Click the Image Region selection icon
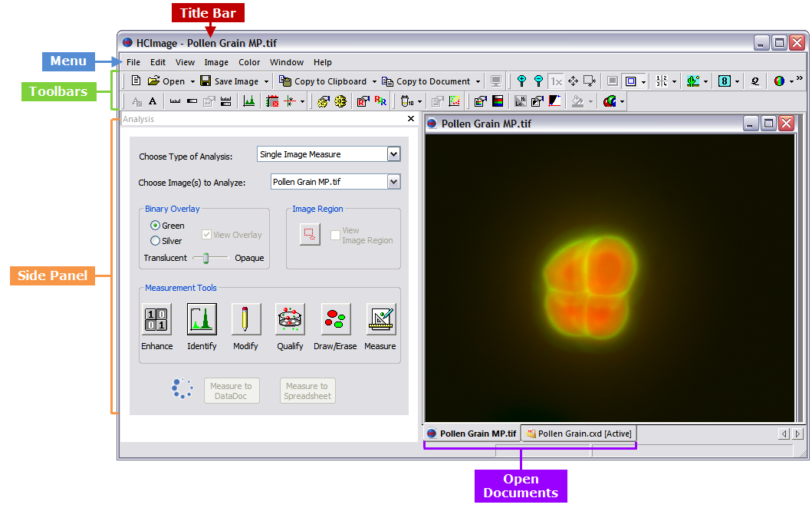 pyautogui.click(x=309, y=235)
